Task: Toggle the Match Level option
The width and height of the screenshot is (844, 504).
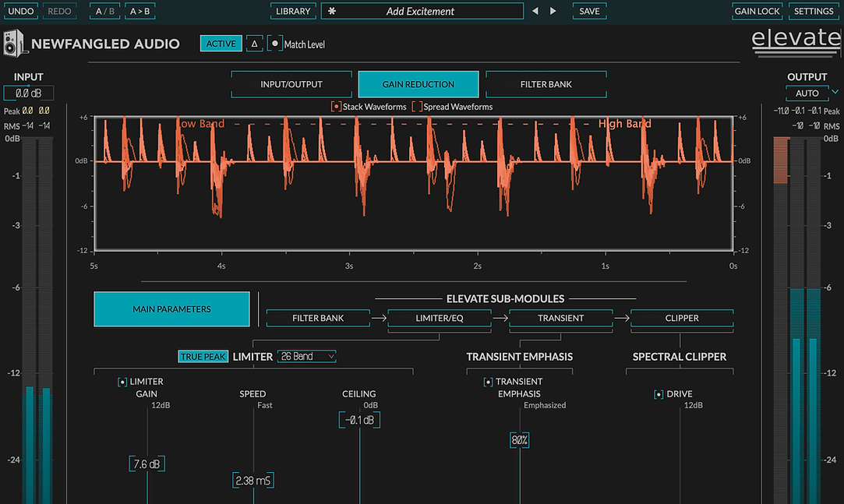Action: [x=275, y=44]
